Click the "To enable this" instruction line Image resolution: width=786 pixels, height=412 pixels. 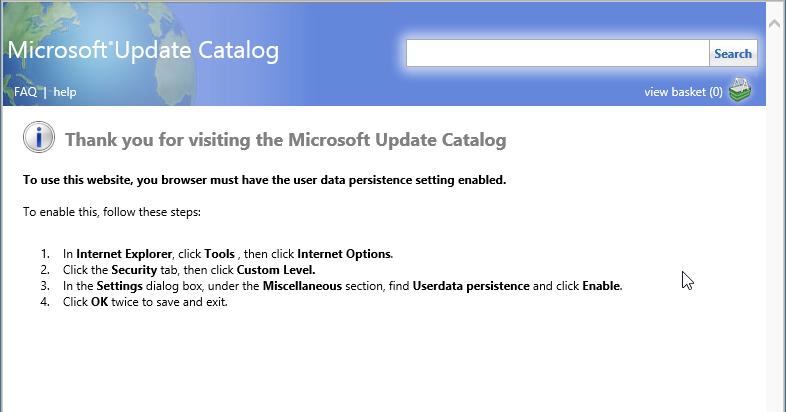point(112,212)
